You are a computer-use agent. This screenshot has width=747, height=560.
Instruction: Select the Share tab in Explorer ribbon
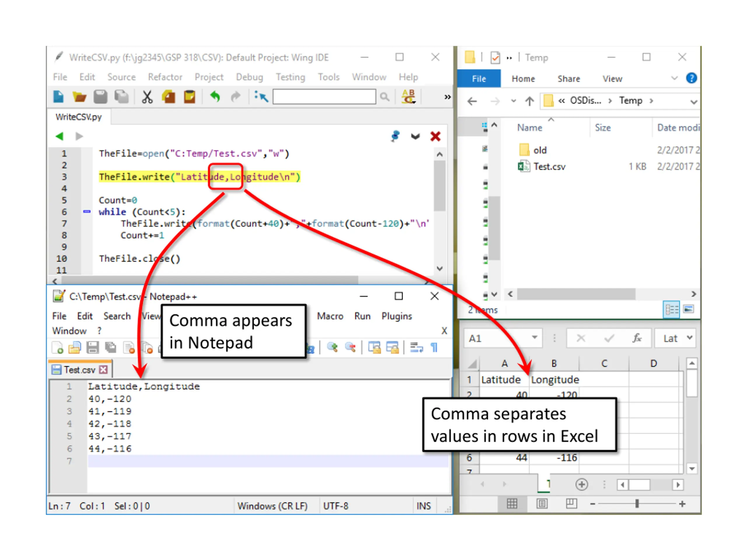(x=569, y=79)
